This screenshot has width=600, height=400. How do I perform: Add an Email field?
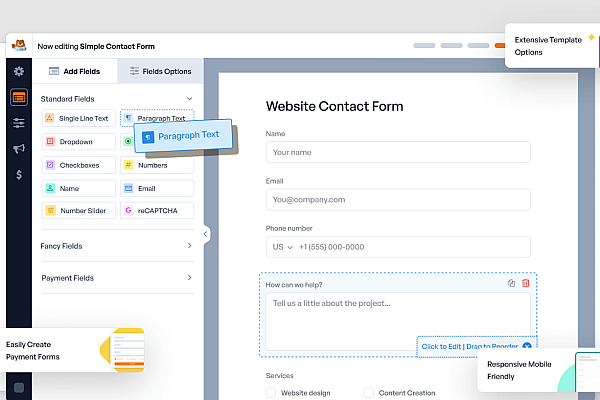tap(157, 188)
